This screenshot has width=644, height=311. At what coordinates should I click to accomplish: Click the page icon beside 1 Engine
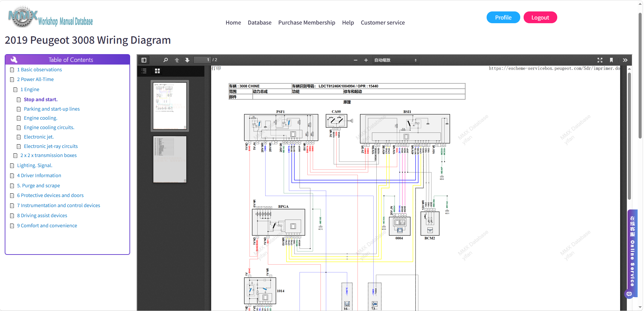coord(15,90)
